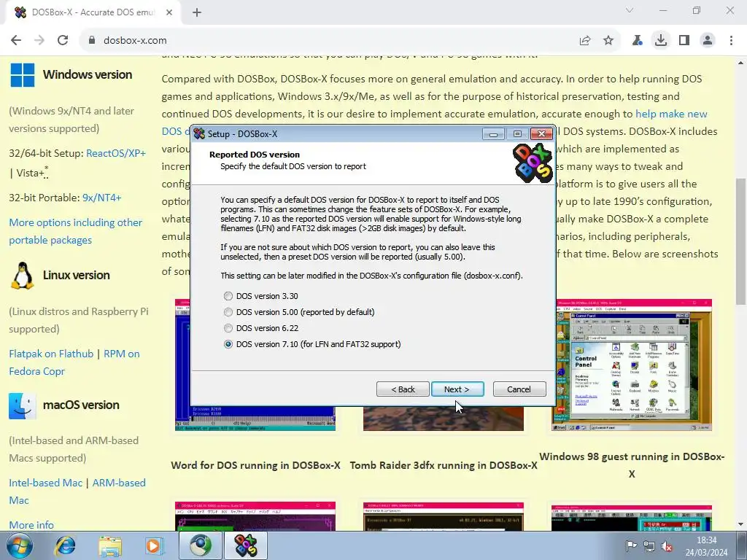
Task: Click scrollbar down arrow on page
Action: (x=740, y=525)
